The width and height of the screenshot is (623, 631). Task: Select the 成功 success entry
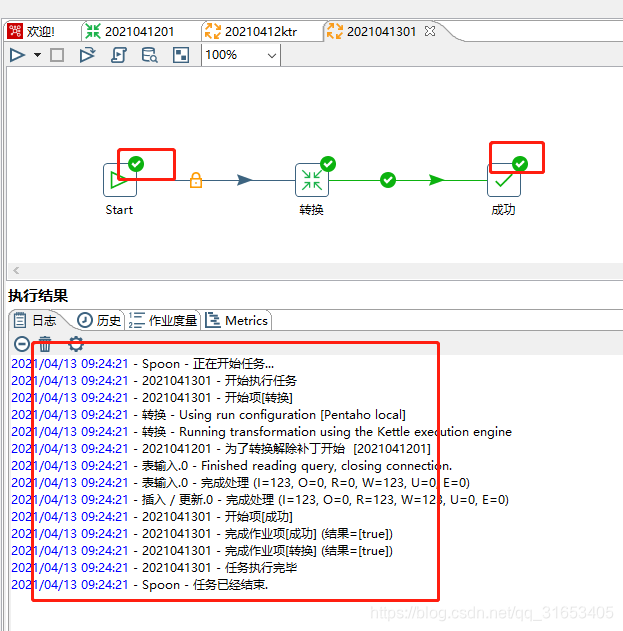click(503, 180)
